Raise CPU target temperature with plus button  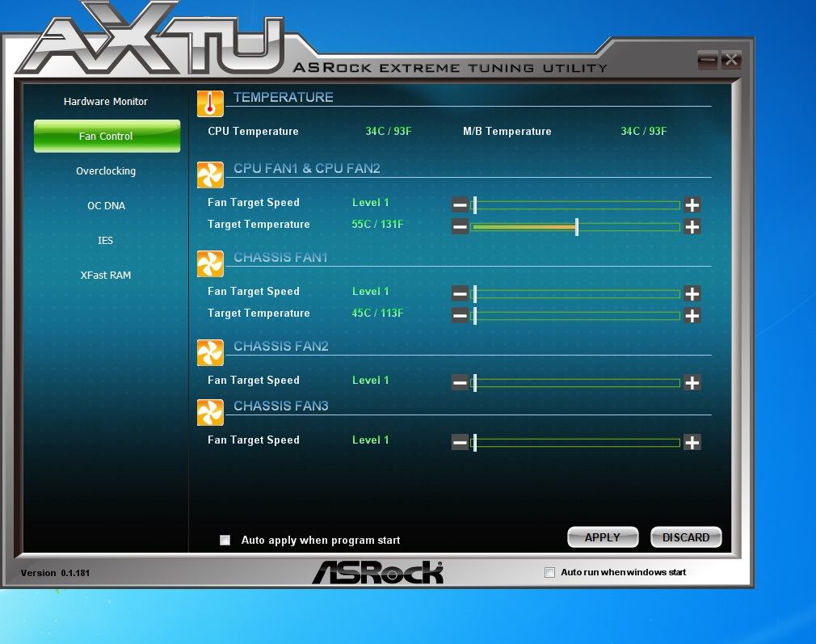pyautogui.click(x=692, y=226)
